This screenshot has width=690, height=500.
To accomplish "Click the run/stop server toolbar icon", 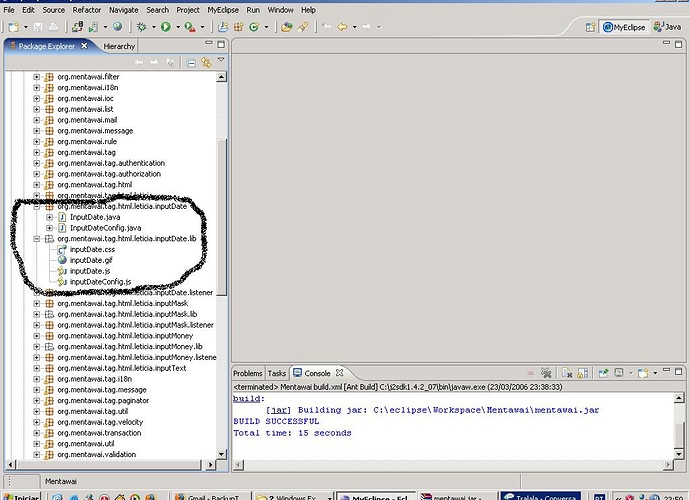I will 93,27.
